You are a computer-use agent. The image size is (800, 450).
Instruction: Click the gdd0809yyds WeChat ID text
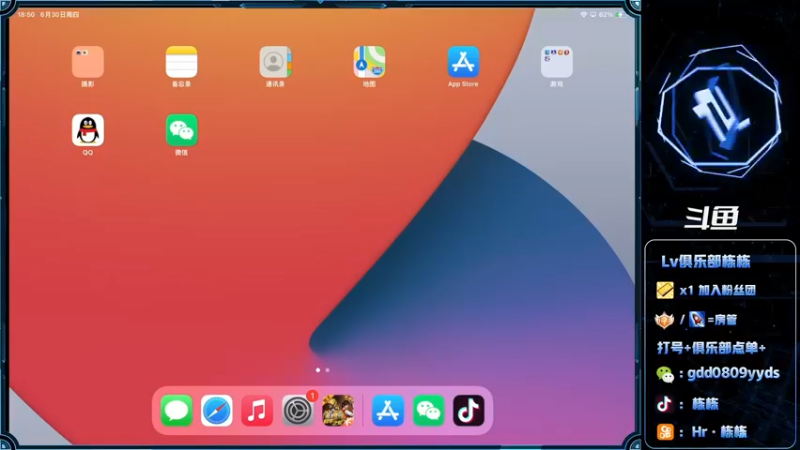(733, 373)
